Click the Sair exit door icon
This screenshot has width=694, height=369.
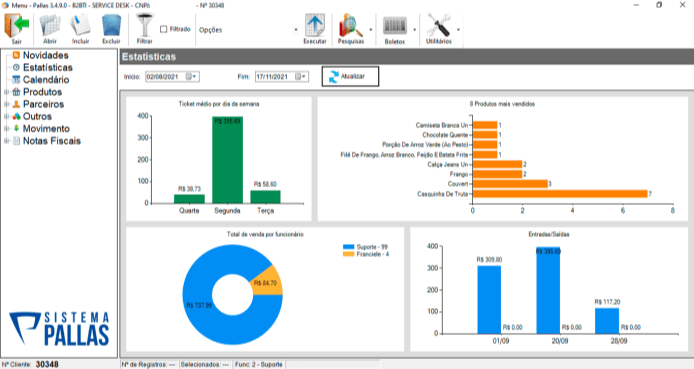click(x=16, y=27)
